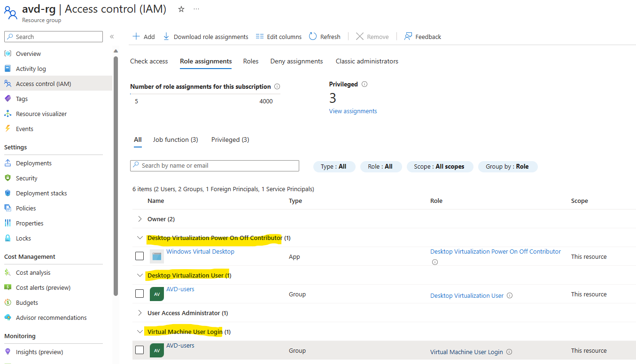Select the All sub-tab
Viewport: 636px width, 364px height.
pyautogui.click(x=138, y=139)
